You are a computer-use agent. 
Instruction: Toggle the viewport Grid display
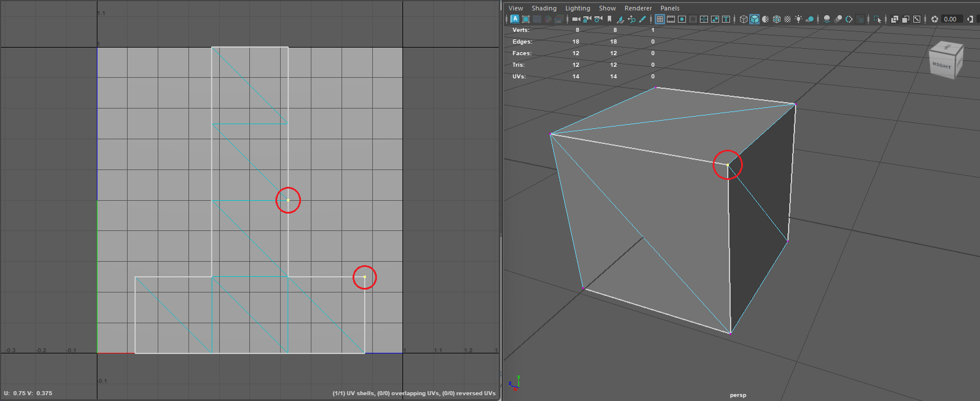(x=660, y=19)
